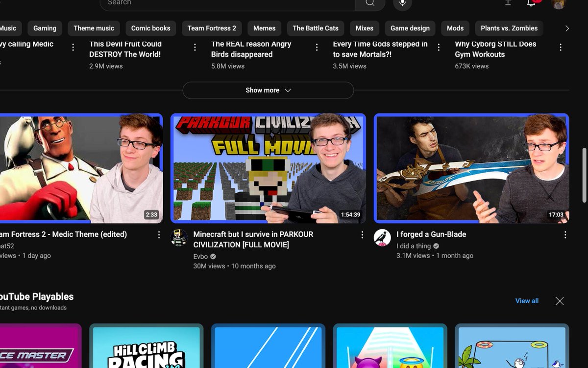588x368 pixels.
Task: Open the I did a thing channel avatar
Action: [x=382, y=237]
